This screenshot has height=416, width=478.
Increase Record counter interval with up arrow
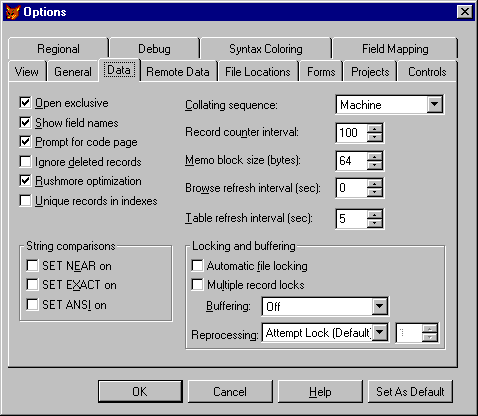375,129
